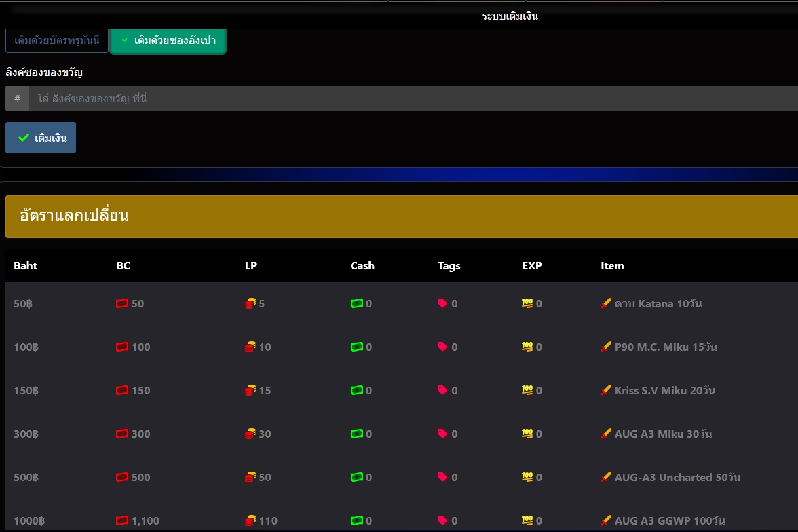Click item icon beside ดาบ Katana 10วัน
Viewport: 798px width, 532px height.
point(606,304)
